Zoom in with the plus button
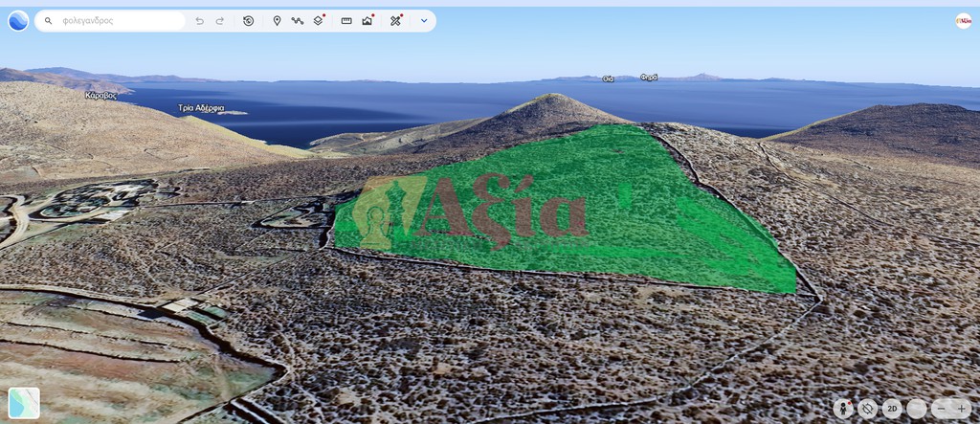This screenshot has width=980, height=424. click(x=961, y=409)
